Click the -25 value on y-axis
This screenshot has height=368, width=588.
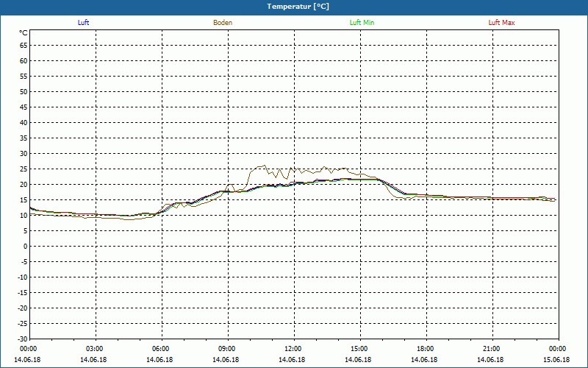23,323
